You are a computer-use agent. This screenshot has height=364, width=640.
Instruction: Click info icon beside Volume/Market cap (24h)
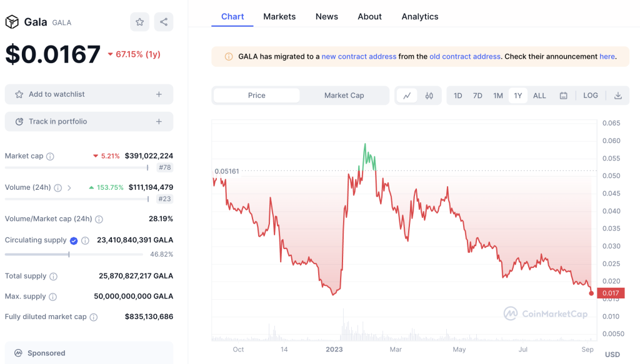pos(99,219)
